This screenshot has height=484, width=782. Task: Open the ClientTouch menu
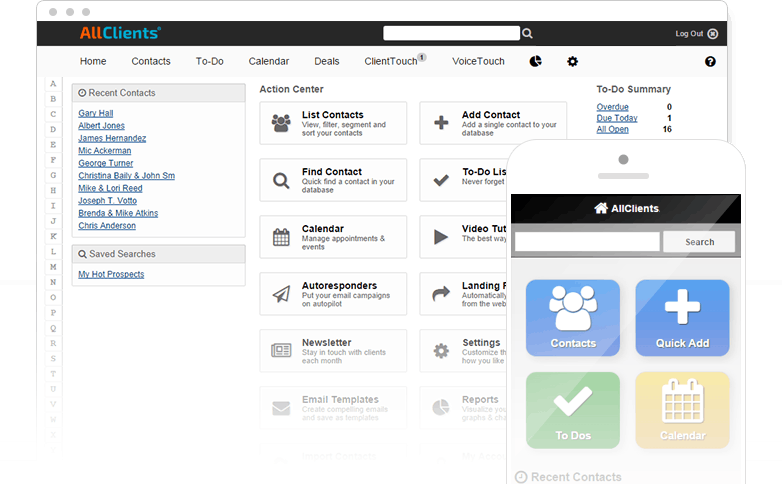pos(391,61)
